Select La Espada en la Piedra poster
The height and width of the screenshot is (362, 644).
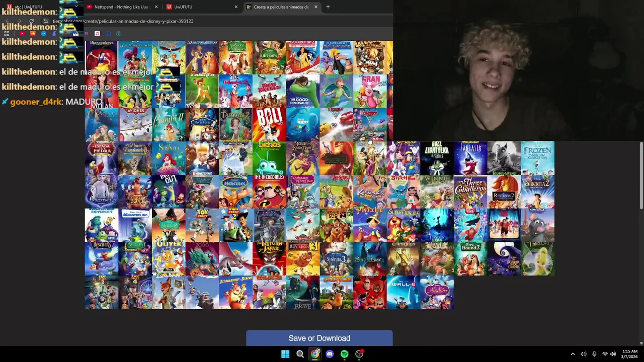[x=102, y=158]
